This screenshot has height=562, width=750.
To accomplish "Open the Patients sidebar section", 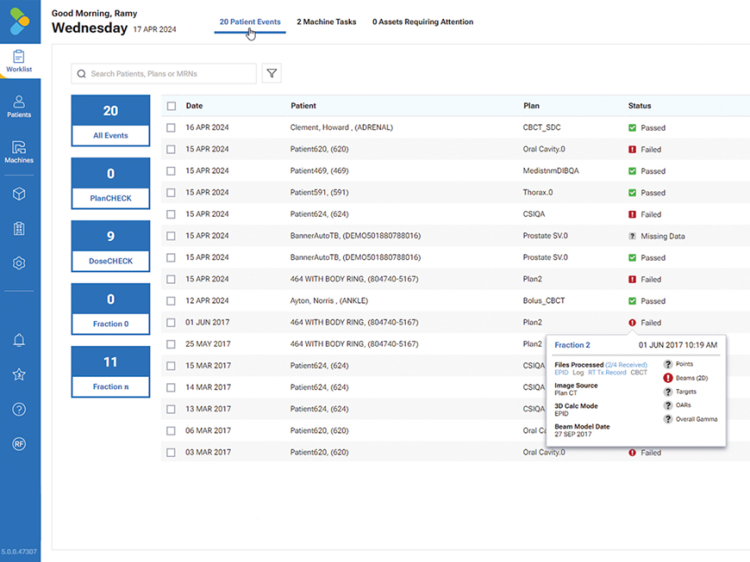I will [19, 106].
